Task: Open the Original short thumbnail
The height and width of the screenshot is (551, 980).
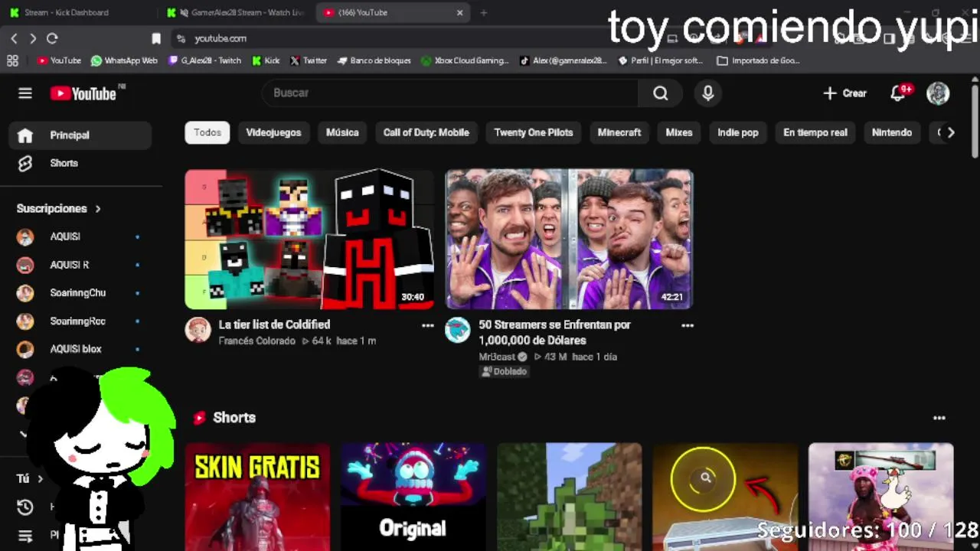Action: click(x=413, y=497)
